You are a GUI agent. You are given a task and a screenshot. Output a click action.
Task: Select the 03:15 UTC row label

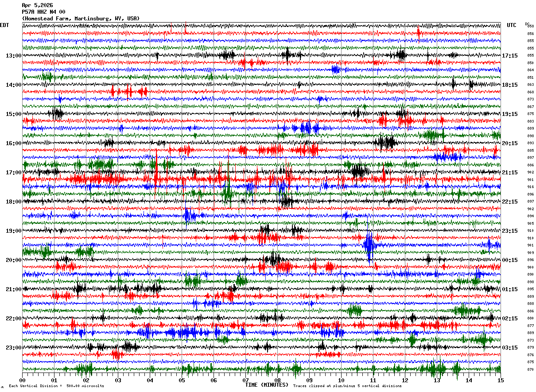pos(510,348)
